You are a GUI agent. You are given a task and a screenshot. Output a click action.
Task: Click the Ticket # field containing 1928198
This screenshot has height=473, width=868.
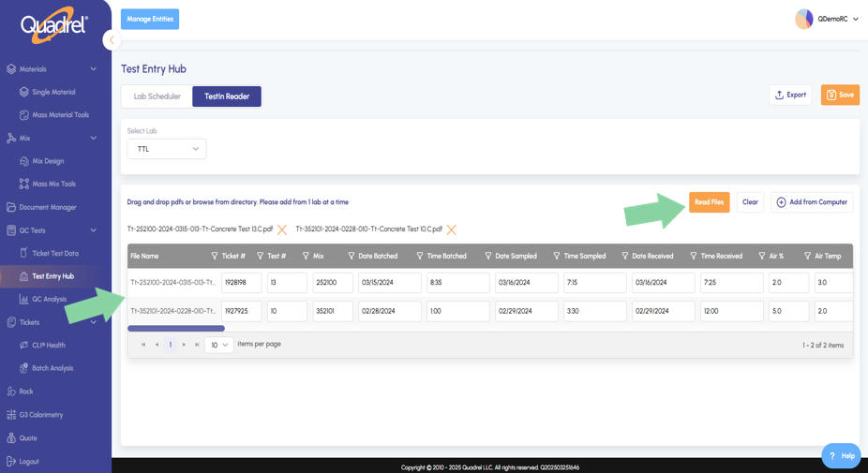[241, 282]
